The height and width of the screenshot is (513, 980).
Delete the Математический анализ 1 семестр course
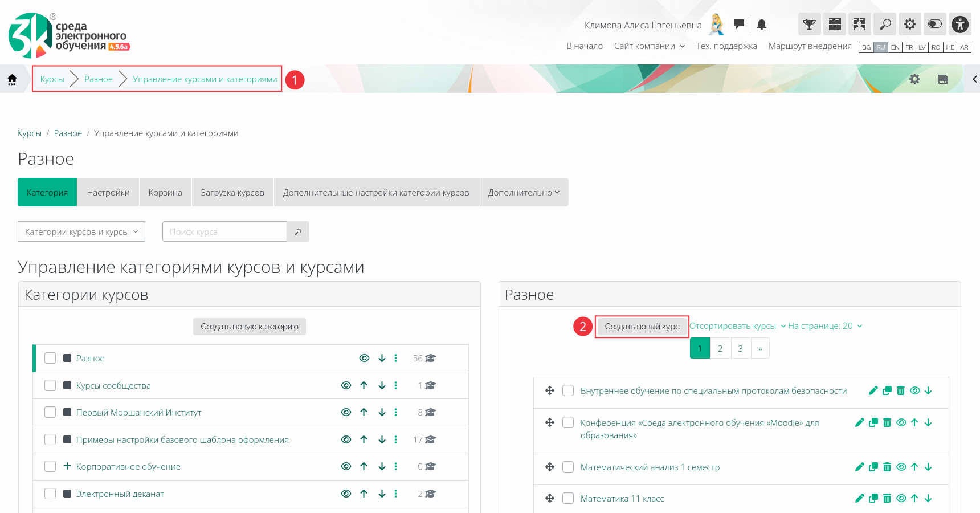pos(887,467)
